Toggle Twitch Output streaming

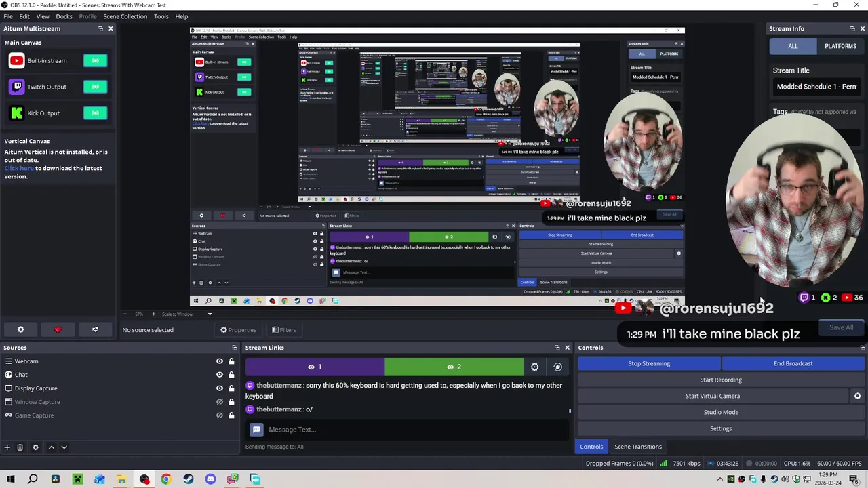click(96, 87)
